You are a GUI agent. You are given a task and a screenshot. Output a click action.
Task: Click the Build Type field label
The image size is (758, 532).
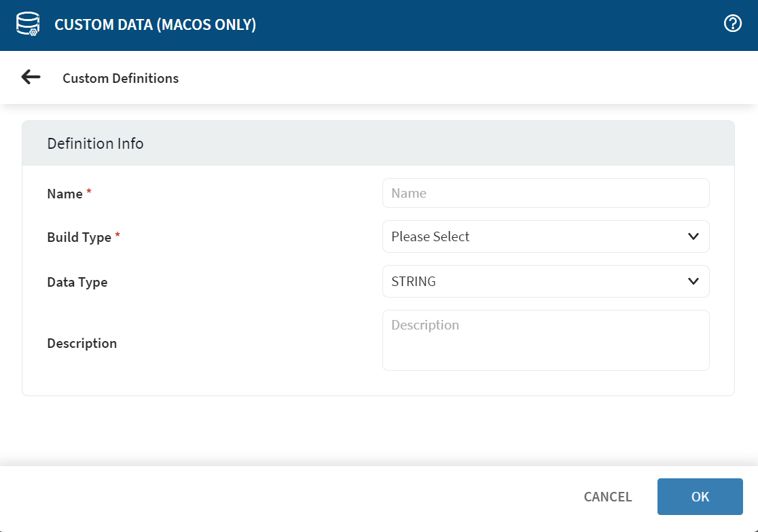[x=79, y=237]
